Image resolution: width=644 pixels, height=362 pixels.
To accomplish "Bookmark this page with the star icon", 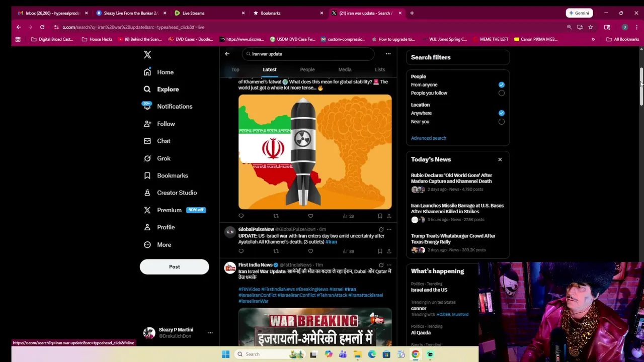I will pos(590,27).
